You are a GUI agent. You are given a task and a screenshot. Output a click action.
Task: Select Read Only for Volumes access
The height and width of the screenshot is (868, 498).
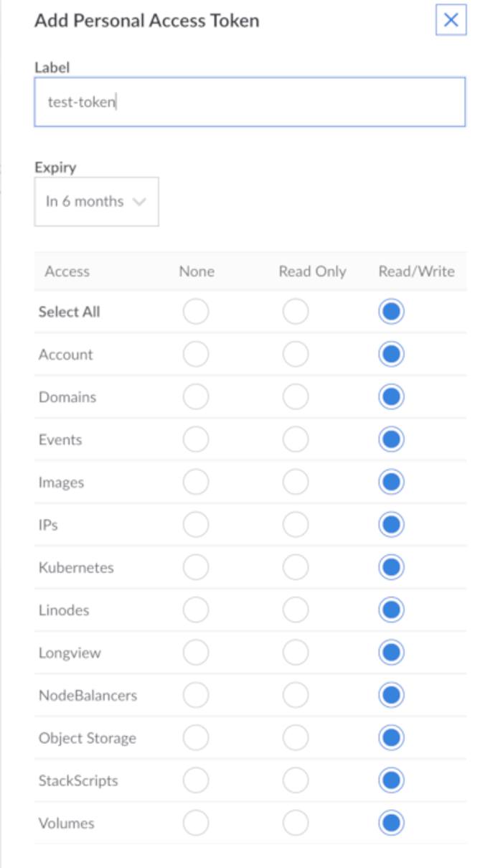[x=294, y=822]
